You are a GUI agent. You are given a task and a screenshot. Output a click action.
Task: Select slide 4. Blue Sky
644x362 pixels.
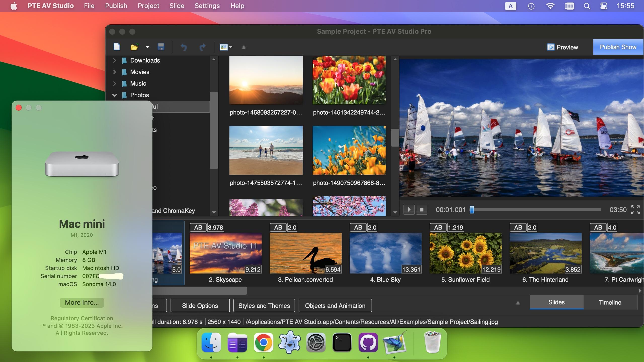click(385, 253)
